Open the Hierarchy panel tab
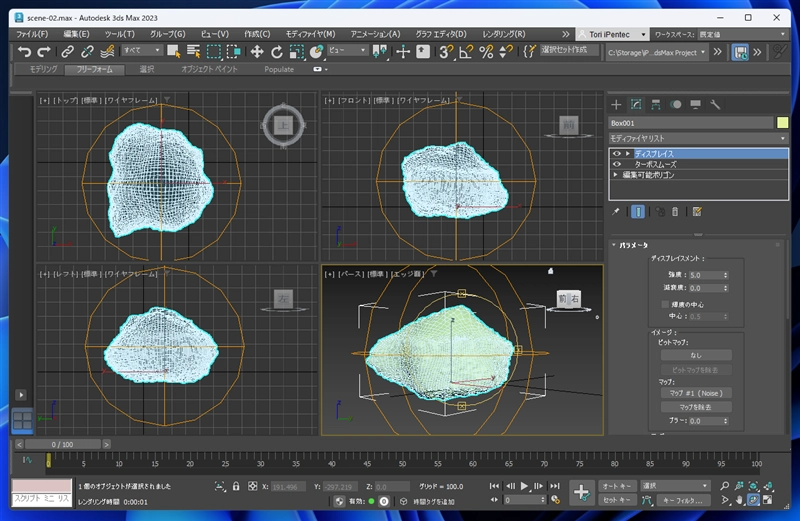This screenshot has height=521, width=800. tap(656, 105)
